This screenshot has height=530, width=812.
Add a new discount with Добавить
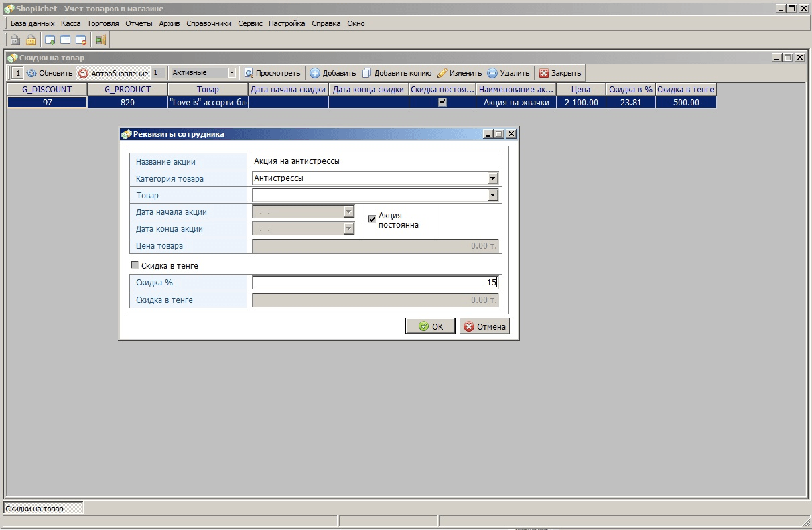click(x=333, y=73)
